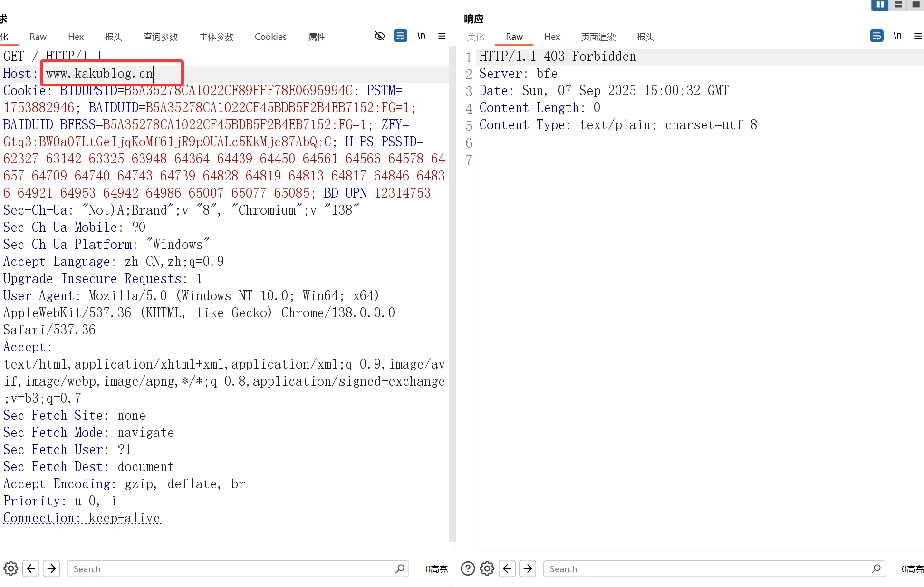Open request Hex tab
924x587 pixels.
76,37
